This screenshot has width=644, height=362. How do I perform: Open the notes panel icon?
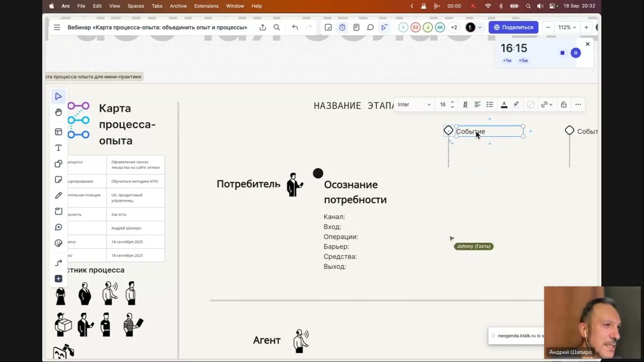(x=356, y=27)
